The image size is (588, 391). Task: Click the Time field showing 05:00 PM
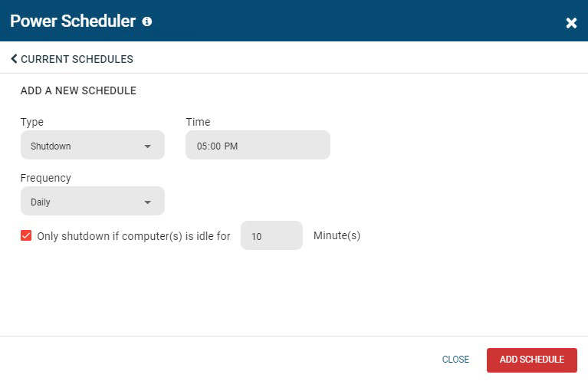(x=258, y=145)
